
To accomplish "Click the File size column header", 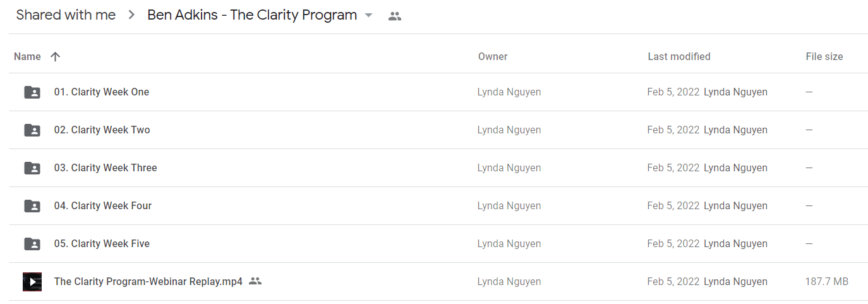I will tap(824, 57).
